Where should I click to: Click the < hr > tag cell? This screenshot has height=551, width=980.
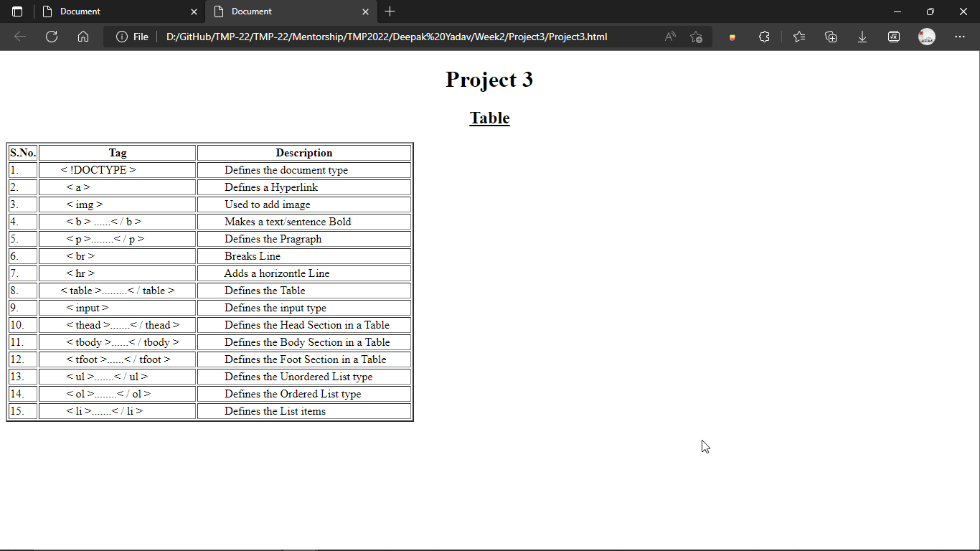(x=118, y=273)
